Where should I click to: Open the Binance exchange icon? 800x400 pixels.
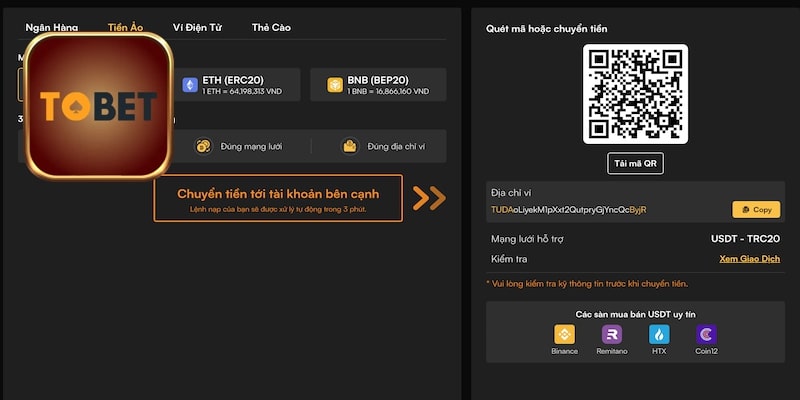click(564, 335)
